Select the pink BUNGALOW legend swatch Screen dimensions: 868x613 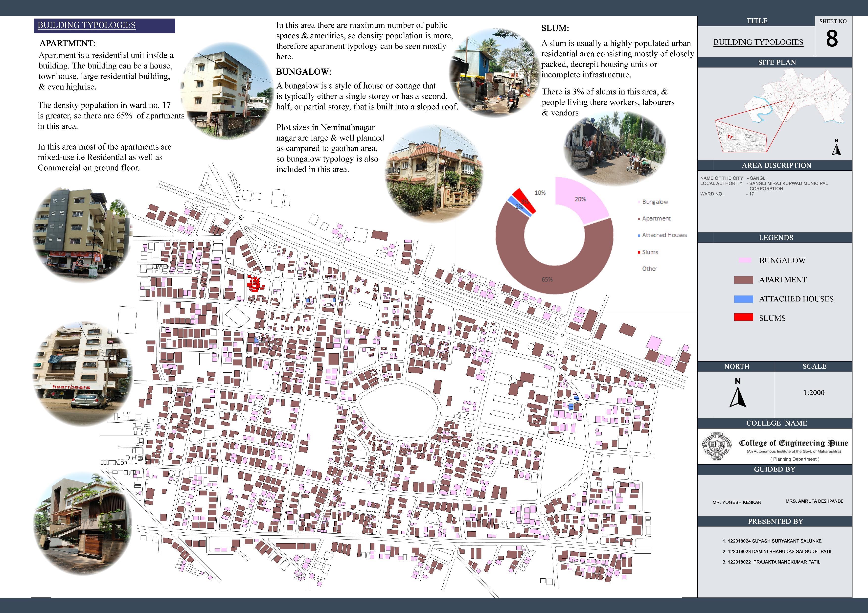click(745, 260)
